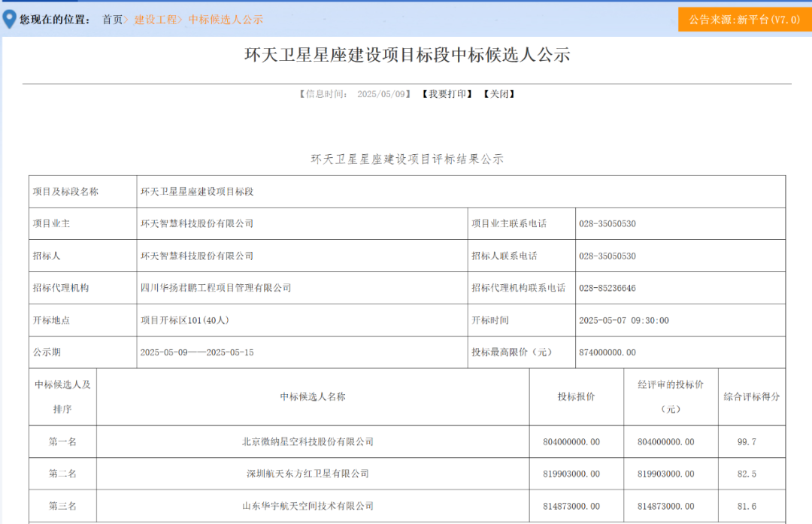This screenshot has height=524, width=812.
Task: Click the 信息时间 2025/05/09 text
Action: 355,94
